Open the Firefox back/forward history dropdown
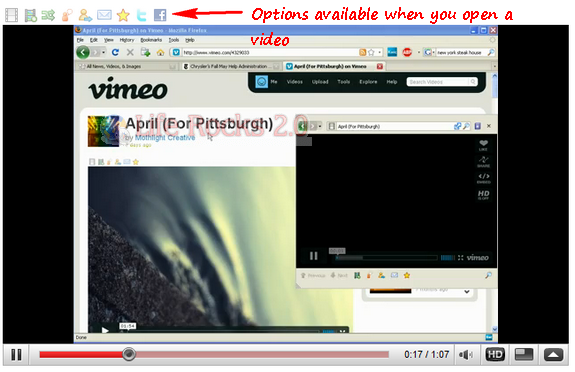 point(103,52)
